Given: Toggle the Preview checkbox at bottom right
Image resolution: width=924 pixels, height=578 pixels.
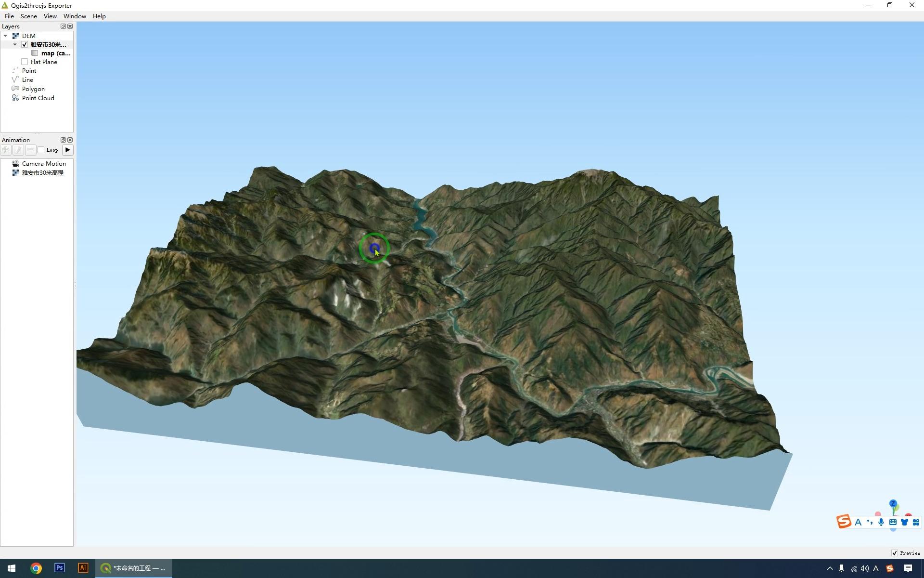Looking at the screenshot, I should (x=894, y=553).
